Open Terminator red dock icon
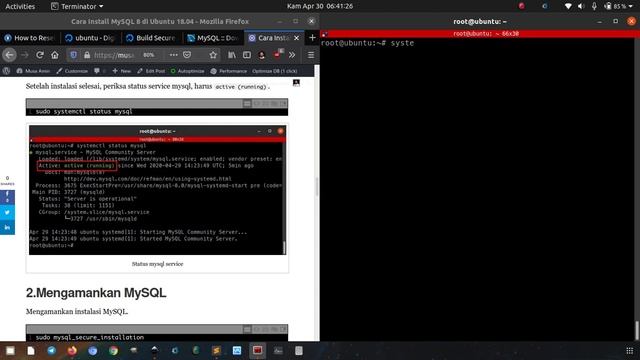This screenshot has width=640, height=360. (258, 351)
